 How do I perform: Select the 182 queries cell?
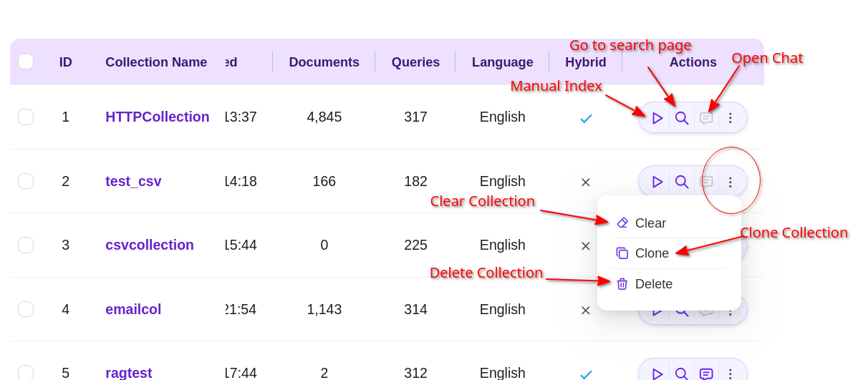point(415,181)
